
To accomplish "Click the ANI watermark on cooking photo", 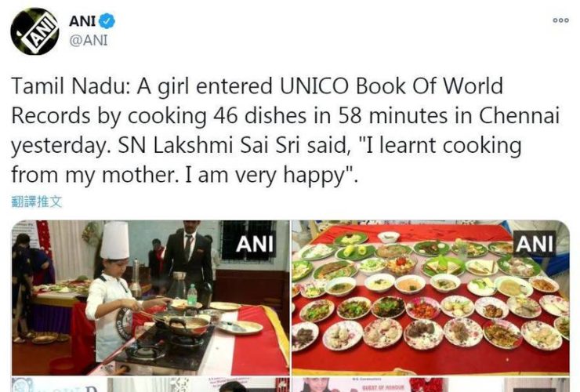I will point(255,244).
